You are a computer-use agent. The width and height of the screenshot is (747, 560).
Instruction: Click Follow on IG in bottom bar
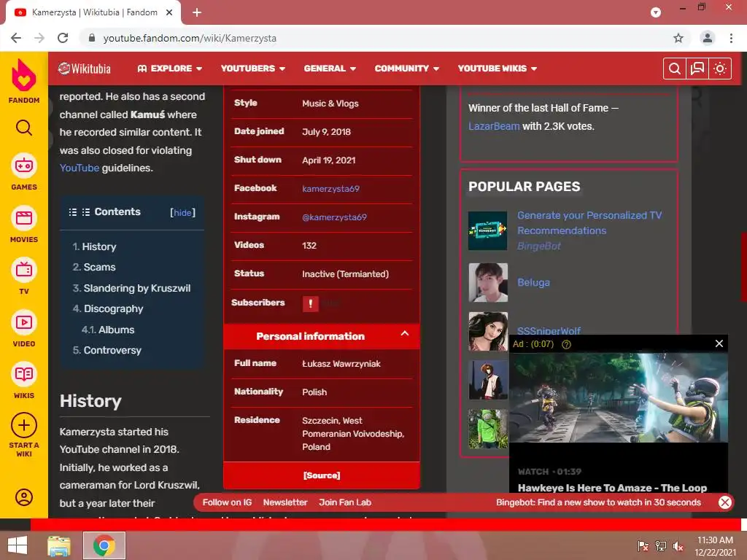coord(228,502)
